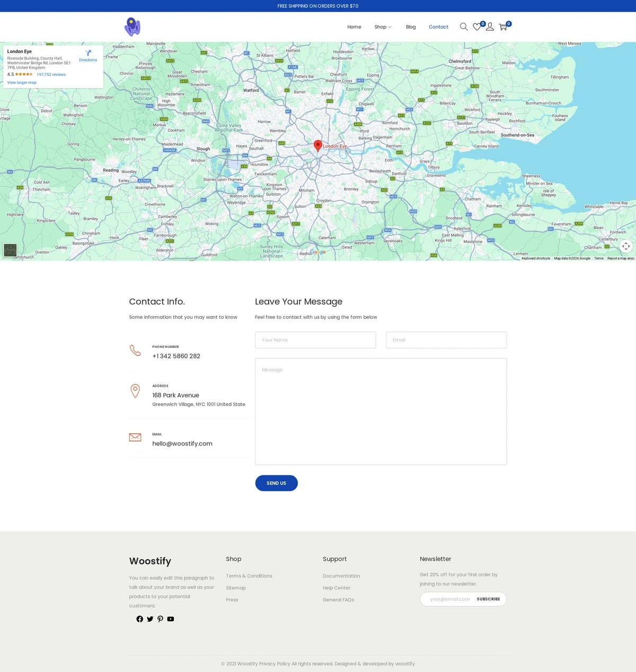Focus the Your Name input field

click(315, 340)
